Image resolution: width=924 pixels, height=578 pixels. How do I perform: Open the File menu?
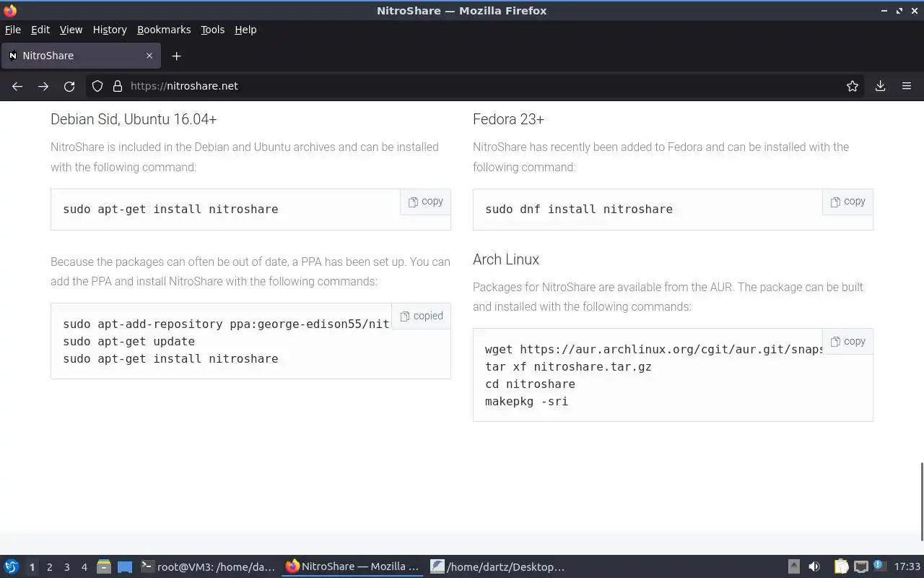point(13,30)
